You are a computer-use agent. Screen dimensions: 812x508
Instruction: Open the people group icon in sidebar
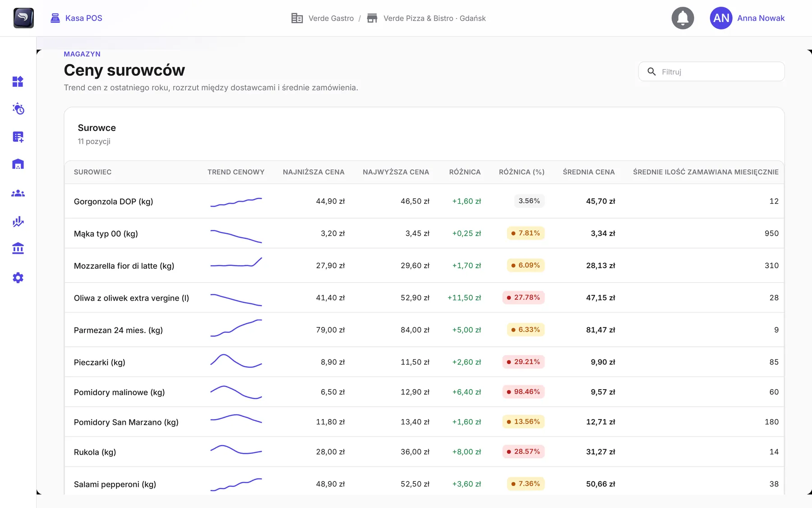[x=18, y=193]
